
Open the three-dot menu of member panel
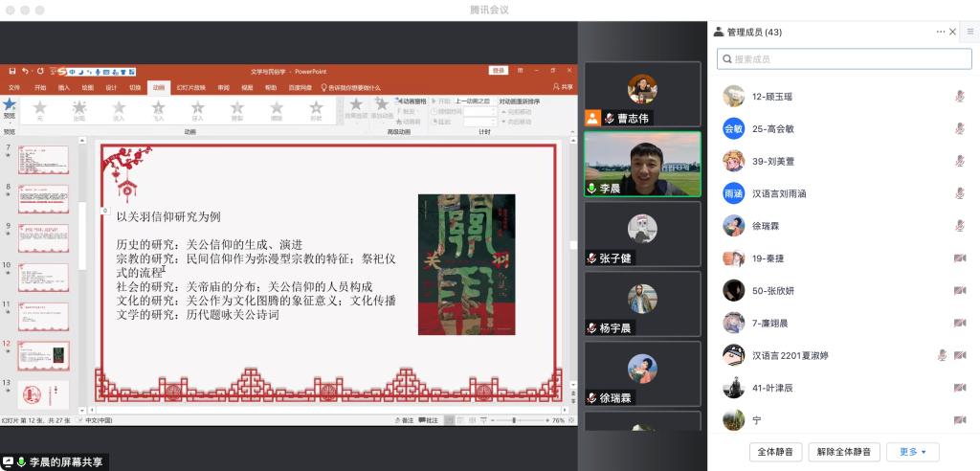coord(940,32)
